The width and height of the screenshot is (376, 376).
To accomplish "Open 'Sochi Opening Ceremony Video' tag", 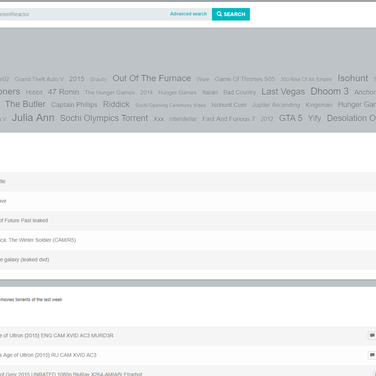I will [x=170, y=105].
